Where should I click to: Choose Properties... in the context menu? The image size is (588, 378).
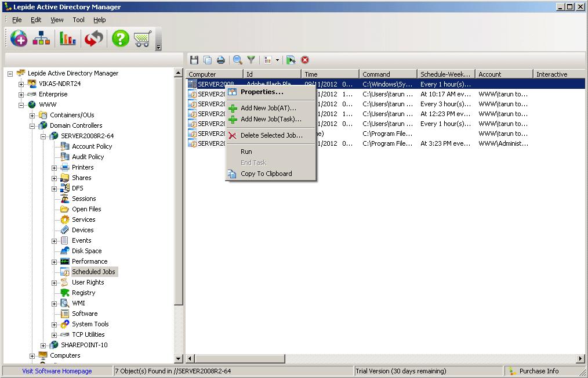(x=270, y=92)
